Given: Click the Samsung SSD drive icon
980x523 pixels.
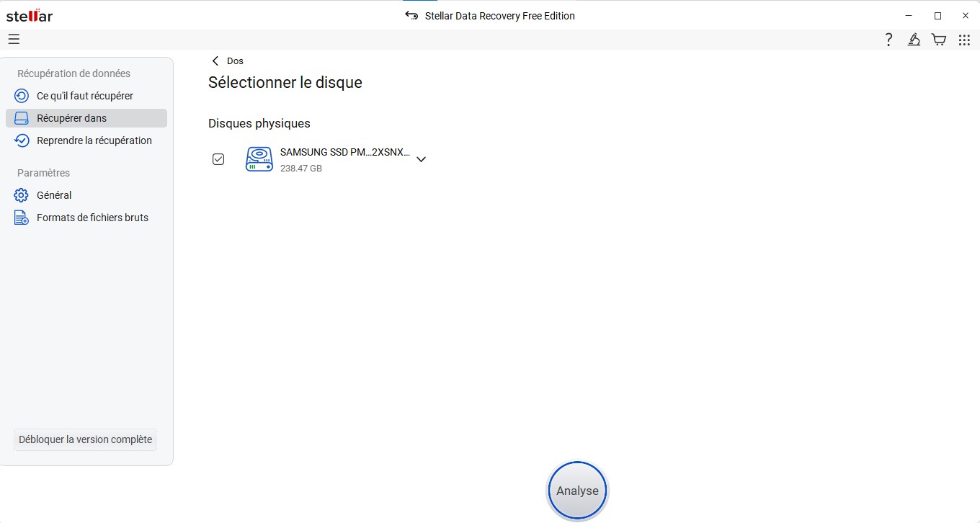Looking at the screenshot, I should [x=259, y=159].
